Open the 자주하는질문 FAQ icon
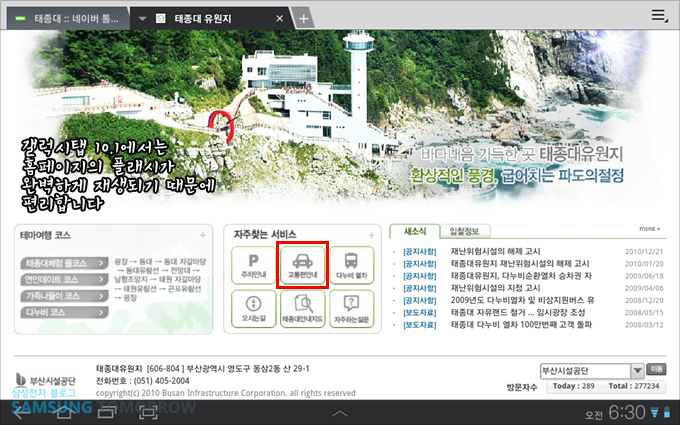The height and width of the screenshot is (425, 680). (352, 309)
